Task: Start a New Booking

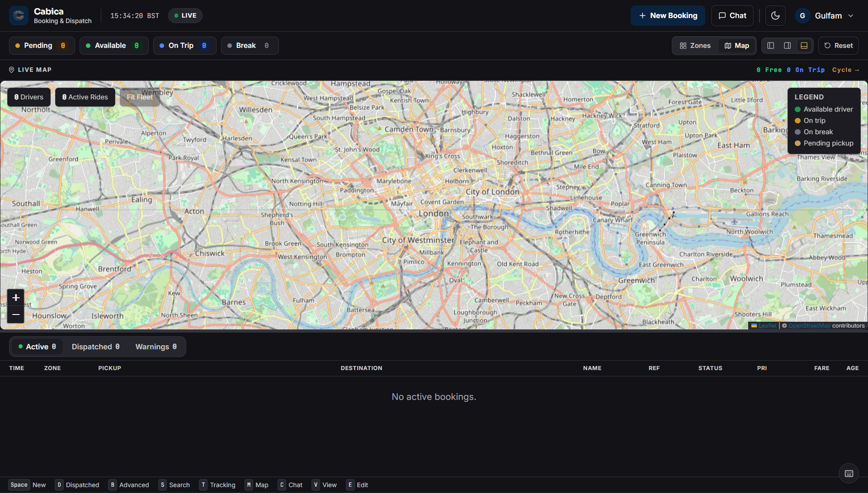Action: point(668,16)
